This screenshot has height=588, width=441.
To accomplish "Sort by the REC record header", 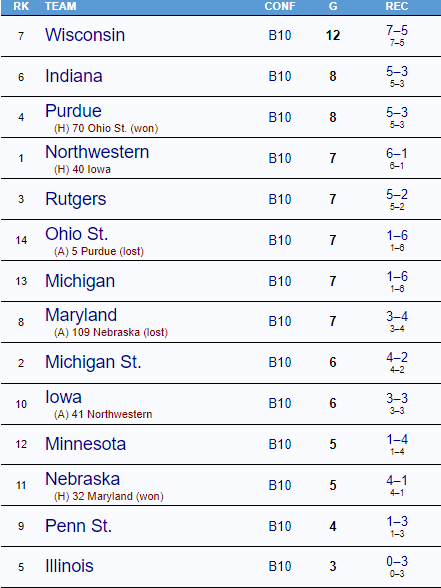I will (x=397, y=6).
